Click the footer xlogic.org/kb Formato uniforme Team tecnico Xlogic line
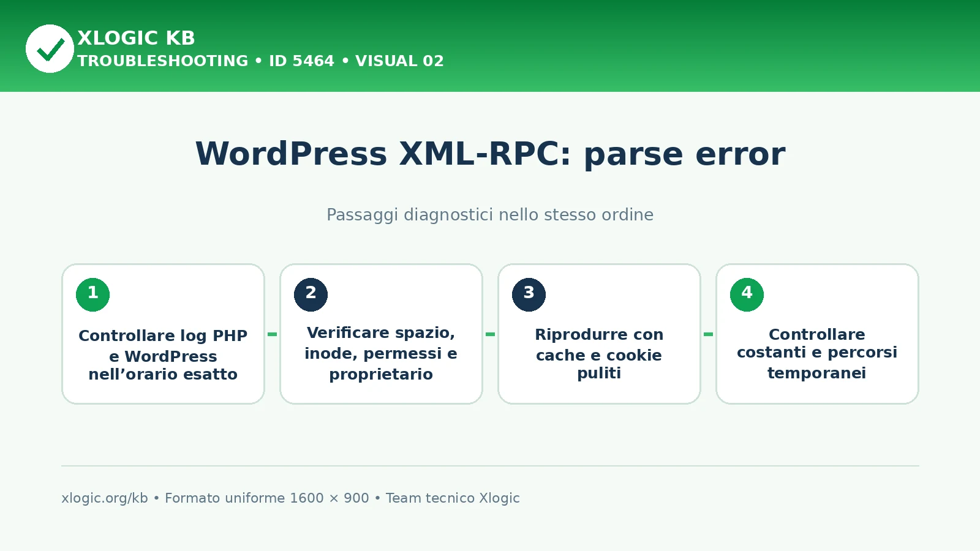 tap(290, 498)
